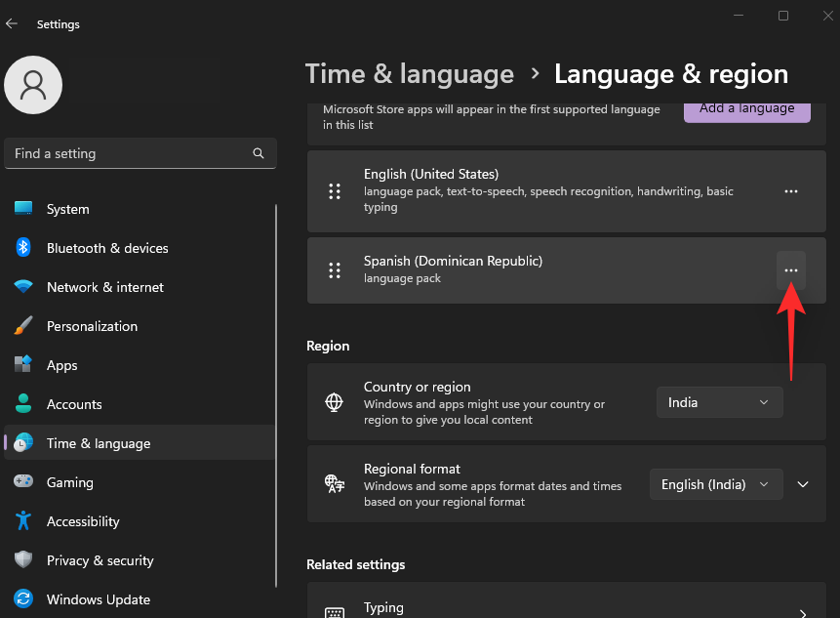840x618 pixels.
Task: Expand the Regional format section chevron
Action: 803,484
